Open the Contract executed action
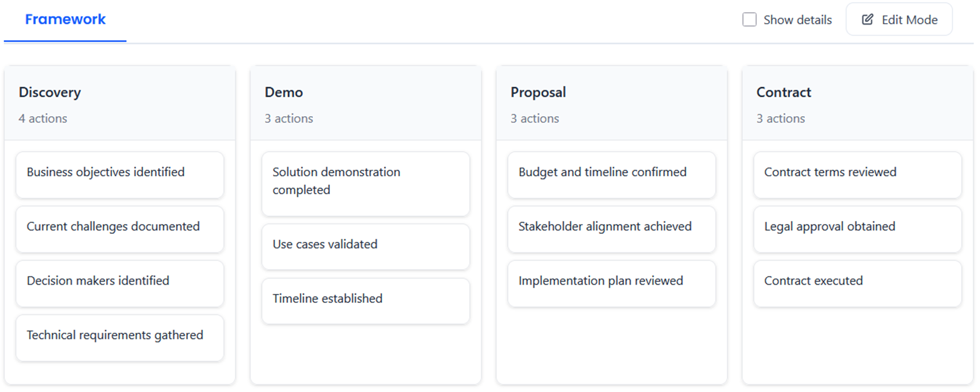This screenshot has height=392, width=980. 857,284
